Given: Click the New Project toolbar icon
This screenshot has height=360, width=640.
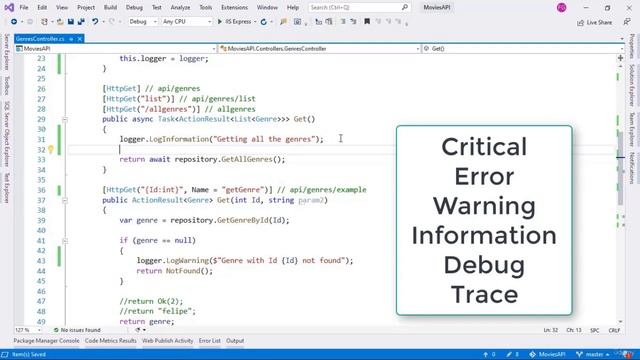Looking at the screenshot, I should [44, 22].
